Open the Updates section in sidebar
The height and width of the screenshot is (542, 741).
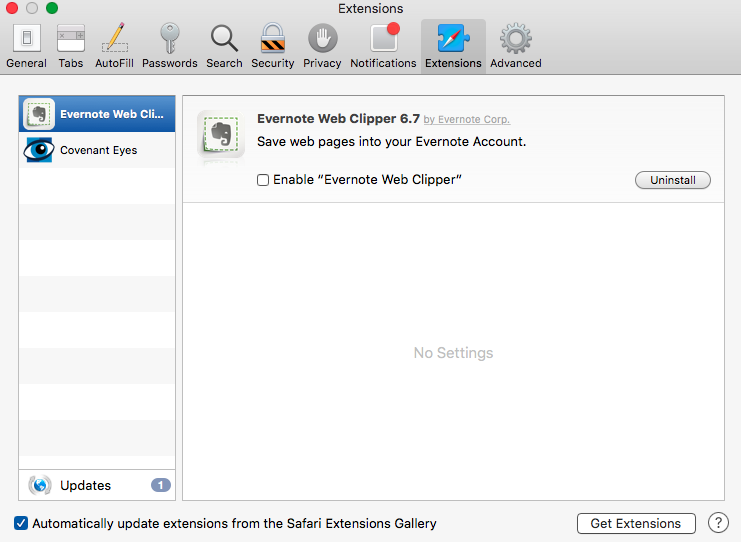(85, 485)
